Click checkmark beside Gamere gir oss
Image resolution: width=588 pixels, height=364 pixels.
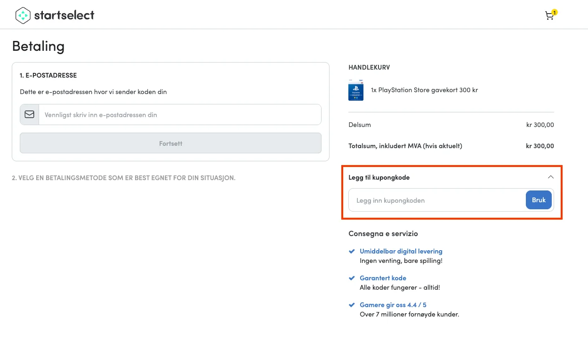(351, 305)
